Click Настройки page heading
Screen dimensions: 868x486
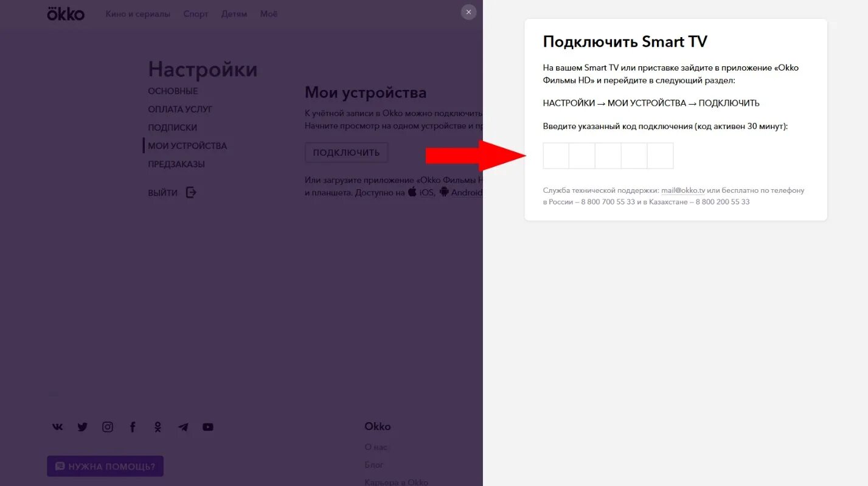(203, 69)
